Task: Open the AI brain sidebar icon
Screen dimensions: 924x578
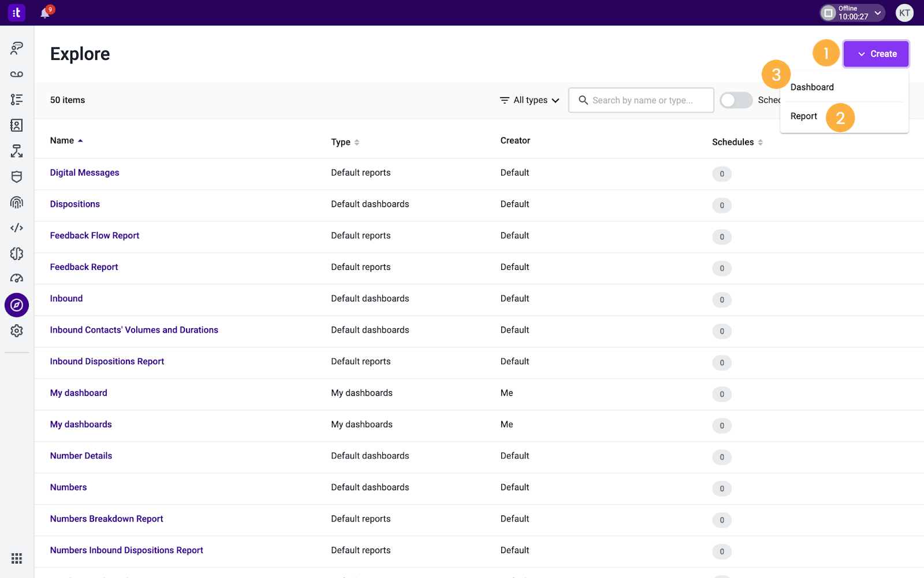Action: (16, 254)
